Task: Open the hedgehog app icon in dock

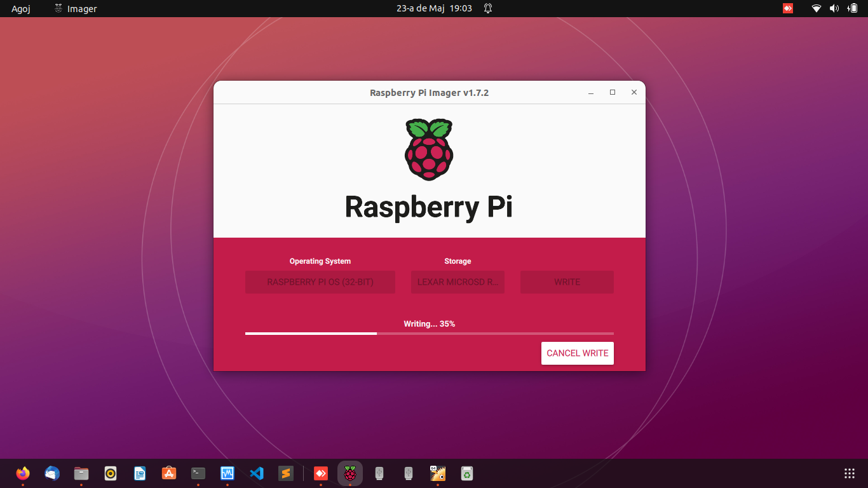Action: (438, 473)
